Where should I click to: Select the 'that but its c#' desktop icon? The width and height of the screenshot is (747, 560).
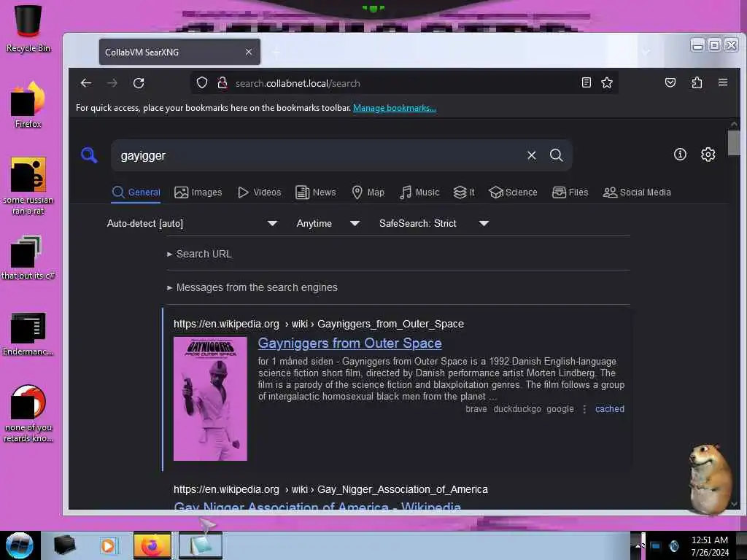pyautogui.click(x=28, y=257)
